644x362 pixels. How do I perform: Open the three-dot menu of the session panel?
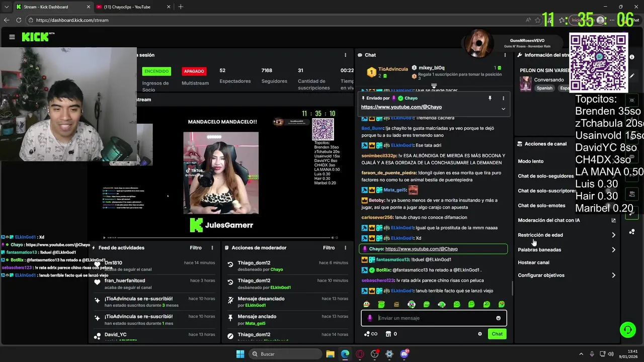(x=345, y=55)
